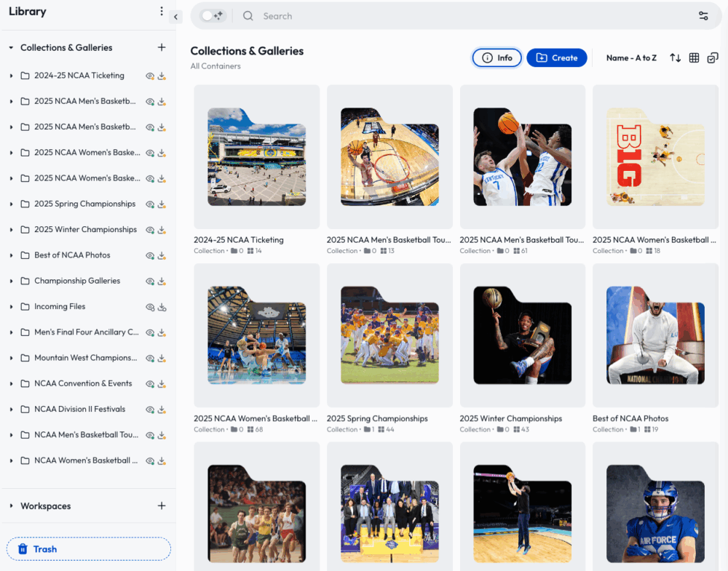The height and width of the screenshot is (571, 728).
Task: Add a new collection with the plus icon
Action: click(162, 47)
